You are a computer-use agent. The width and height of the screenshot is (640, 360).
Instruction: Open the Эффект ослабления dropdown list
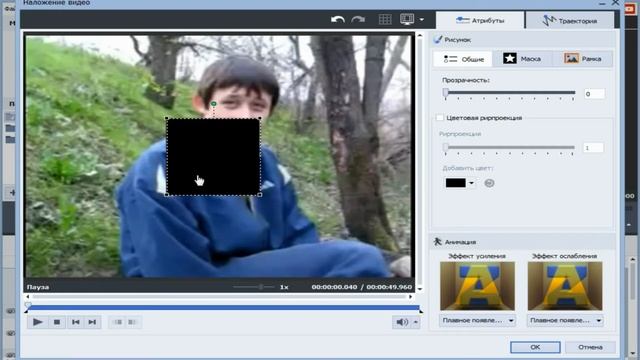(565, 320)
